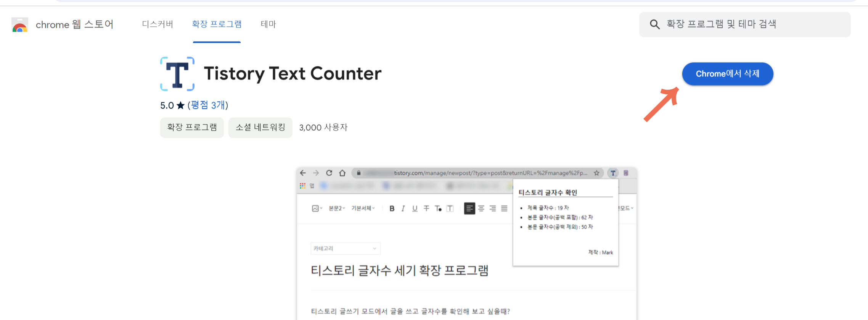Click the search magnifier icon
The image size is (868, 320).
(655, 24)
